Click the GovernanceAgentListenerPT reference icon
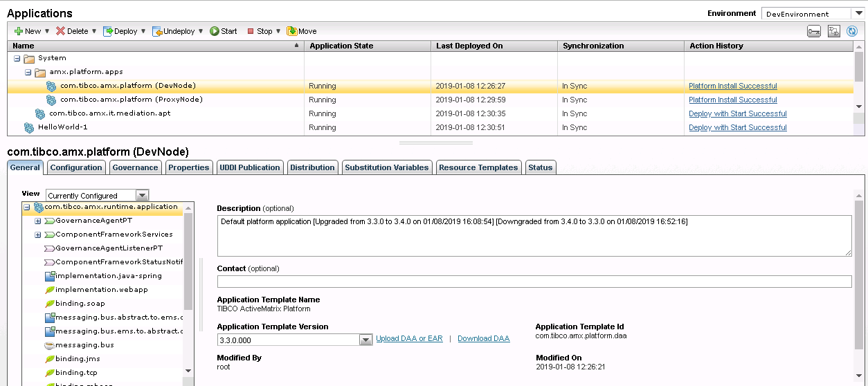868x386 pixels. coord(49,248)
